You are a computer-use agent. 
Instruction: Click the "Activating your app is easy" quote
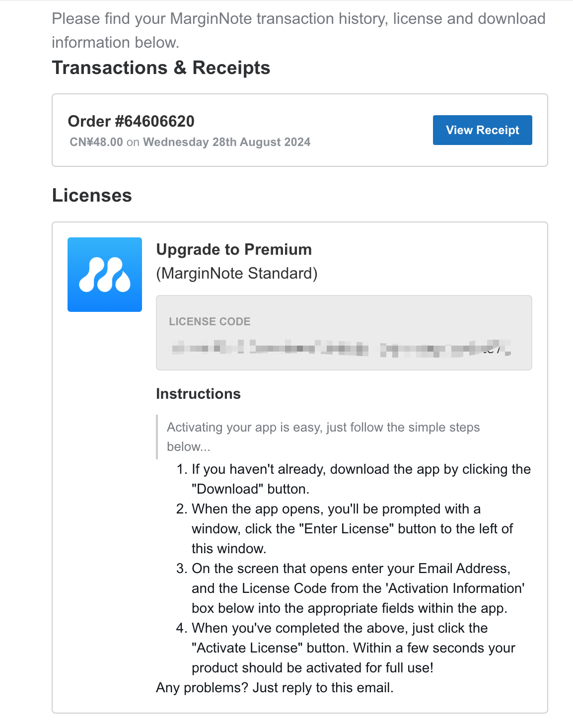point(323,428)
